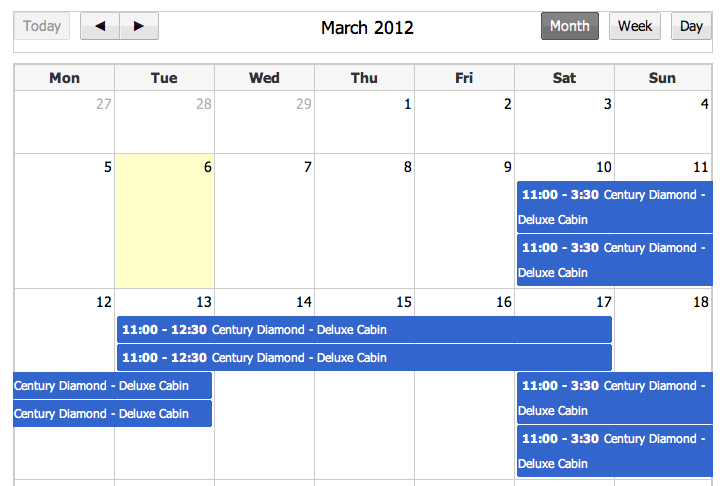Switch to Day view
This screenshot has height=486, width=727.
pyautogui.click(x=691, y=26)
